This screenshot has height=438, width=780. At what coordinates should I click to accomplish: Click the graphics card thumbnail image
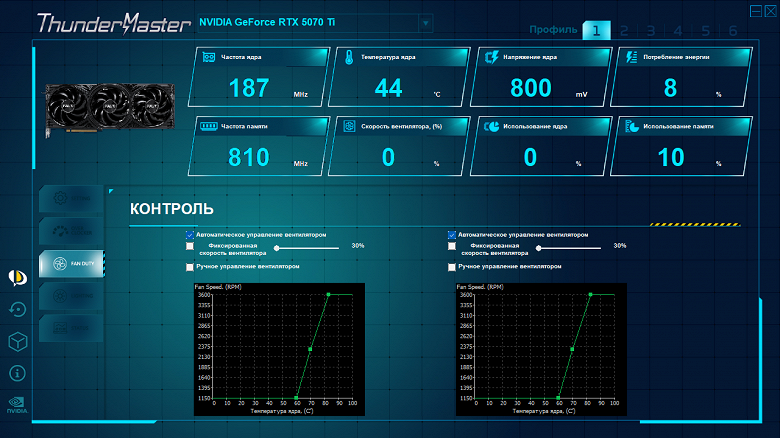pyautogui.click(x=110, y=109)
